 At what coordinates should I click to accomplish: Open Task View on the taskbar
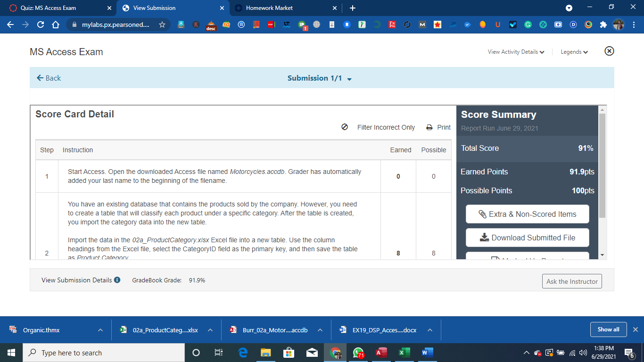click(x=219, y=353)
